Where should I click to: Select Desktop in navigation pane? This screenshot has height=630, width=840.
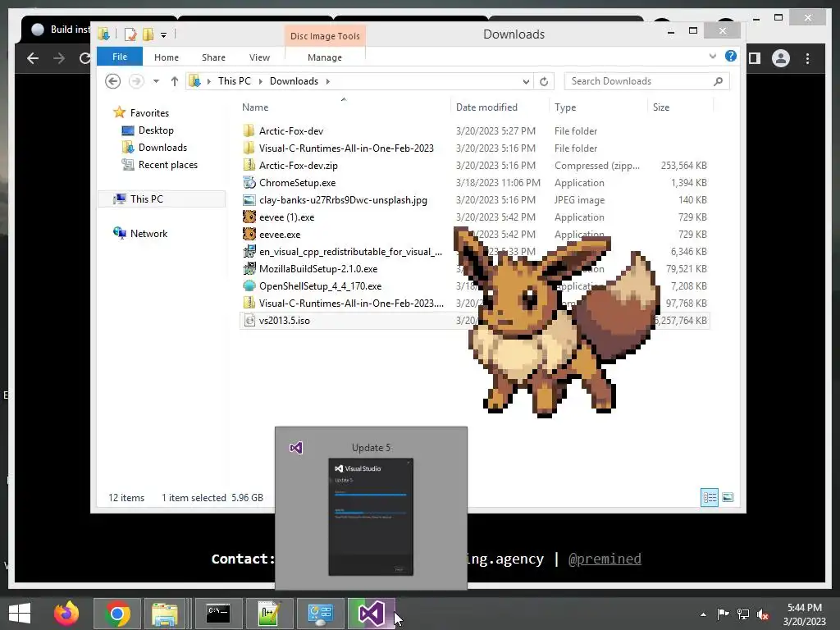click(x=156, y=130)
